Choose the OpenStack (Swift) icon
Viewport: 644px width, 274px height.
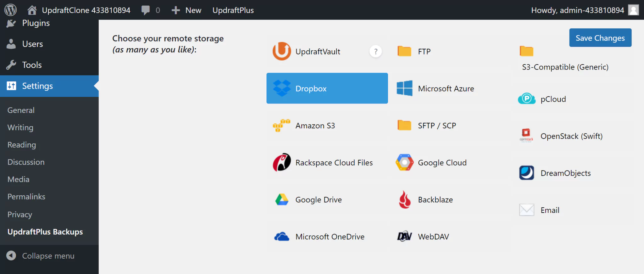526,136
